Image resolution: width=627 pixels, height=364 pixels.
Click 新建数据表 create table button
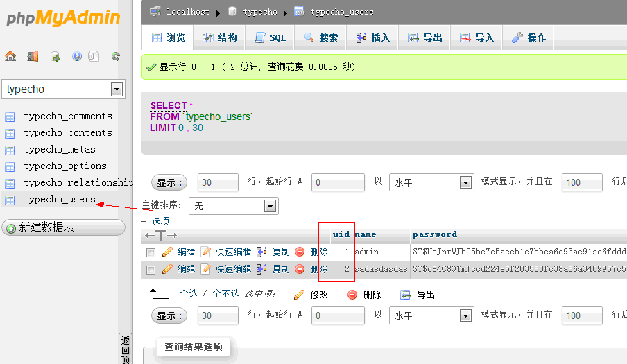pos(64,227)
